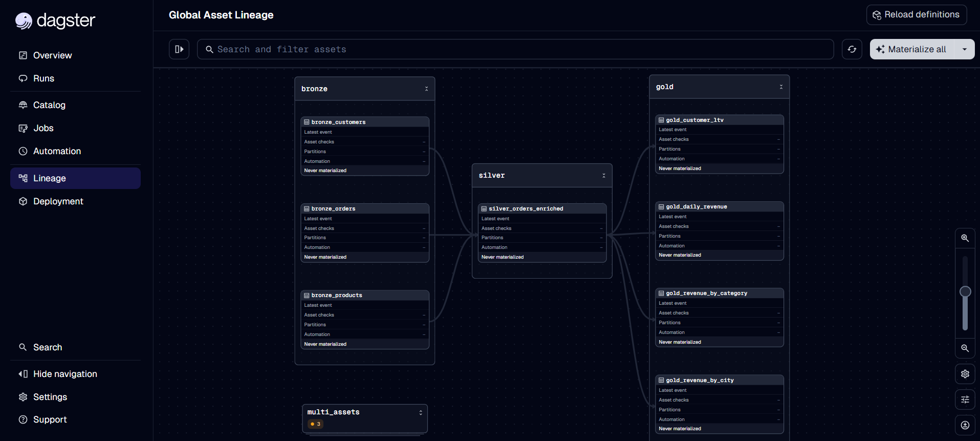980x441 pixels.
Task: Click the zoom in magnifier icon
Action: click(965, 238)
